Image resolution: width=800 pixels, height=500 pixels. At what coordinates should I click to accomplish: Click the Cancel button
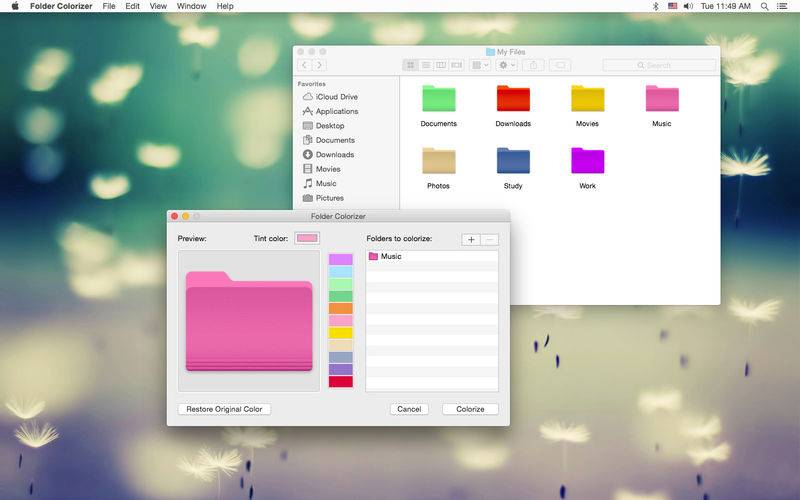point(409,409)
